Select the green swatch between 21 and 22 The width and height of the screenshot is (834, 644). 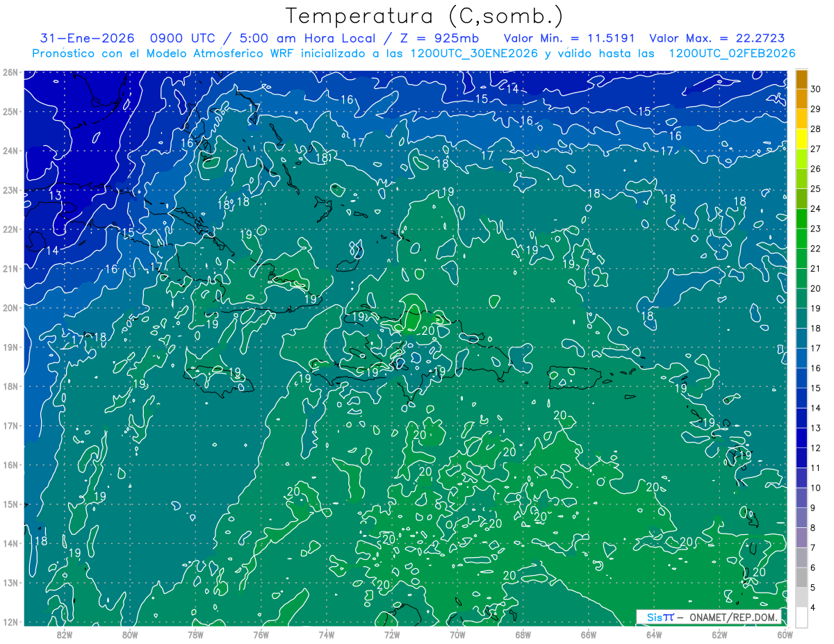click(801, 258)
